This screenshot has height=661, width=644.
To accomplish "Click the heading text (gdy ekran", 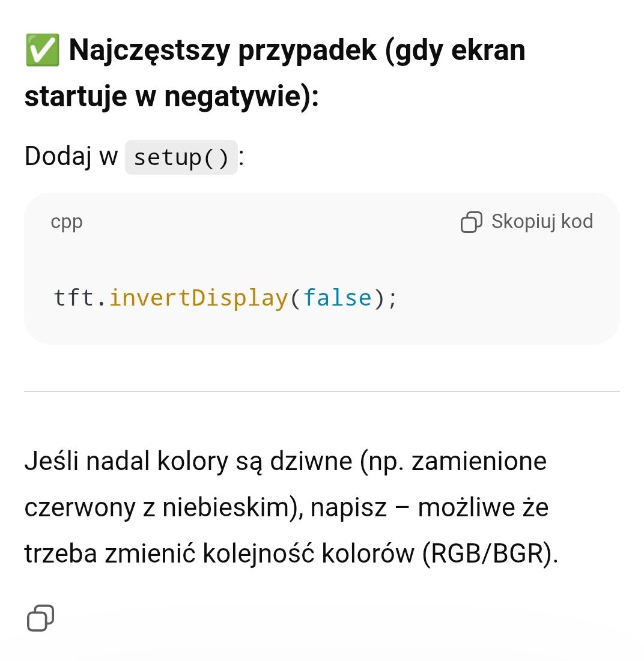I will (x=455, y=50).
